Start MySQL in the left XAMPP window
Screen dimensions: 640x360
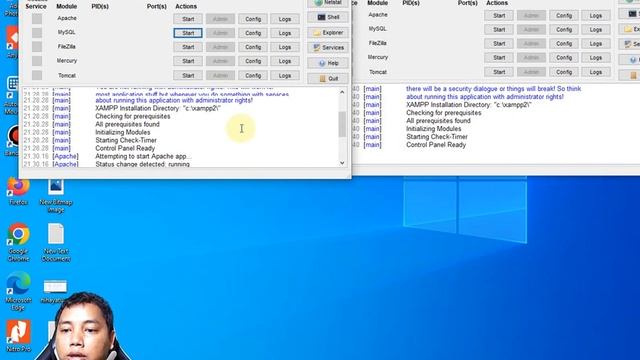coord(188,33)
